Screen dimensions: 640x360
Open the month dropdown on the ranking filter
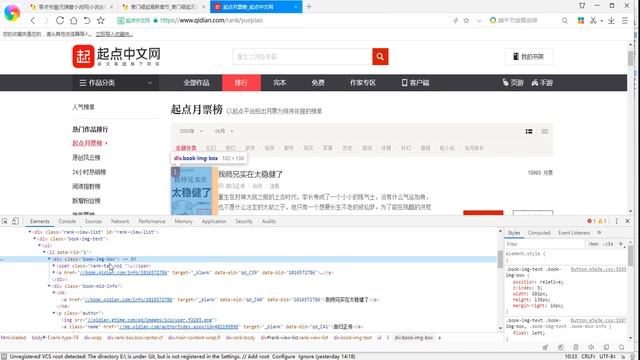coord(224,131)
